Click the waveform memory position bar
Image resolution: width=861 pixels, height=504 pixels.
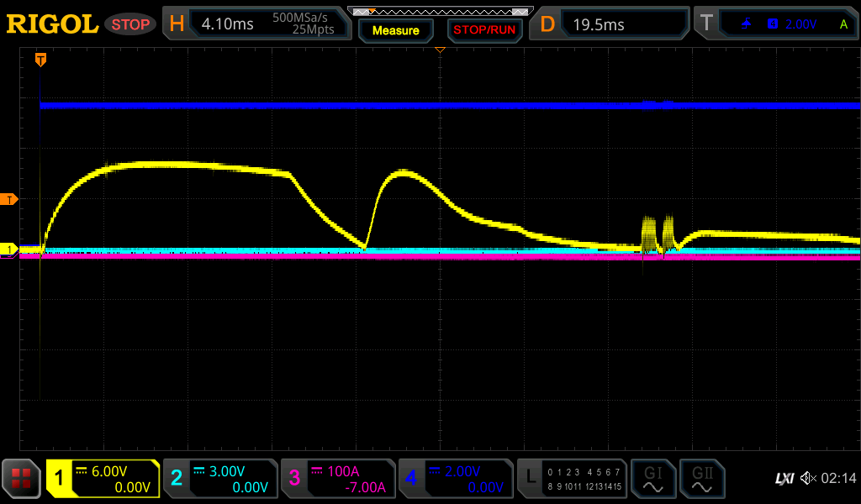click(x=440, y=11)
